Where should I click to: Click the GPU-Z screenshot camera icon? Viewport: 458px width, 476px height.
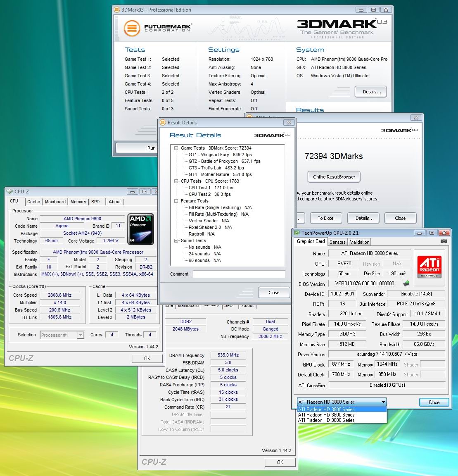tap(444, 241)
